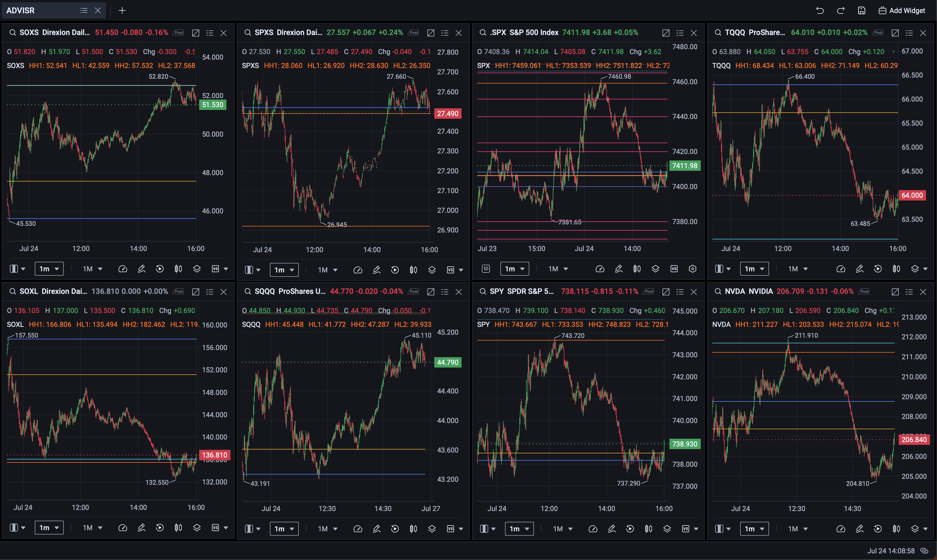Click the 7411.98 price label on .SPX
This screenshot has height=560, width=937.
[685, 166]
